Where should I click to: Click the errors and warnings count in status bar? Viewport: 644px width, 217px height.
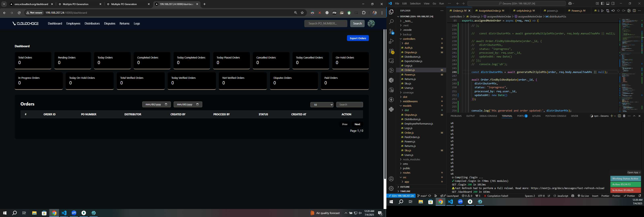(x=467, y=196)
